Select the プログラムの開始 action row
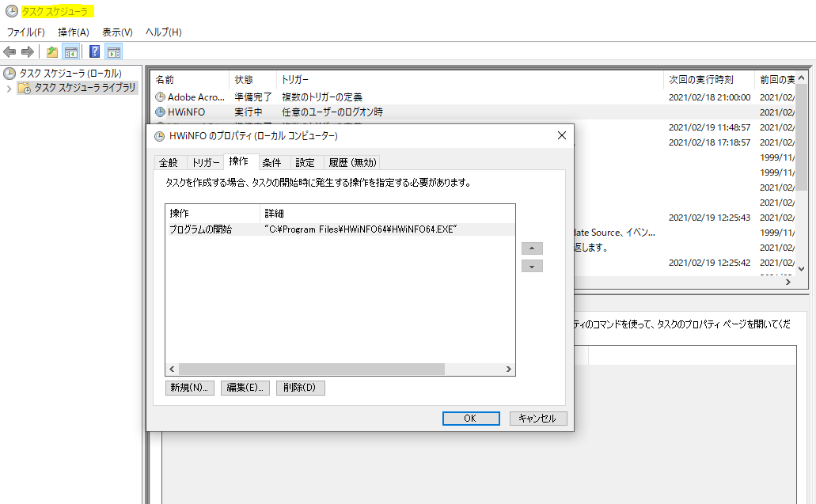816x504 pixels. [340, 229]
